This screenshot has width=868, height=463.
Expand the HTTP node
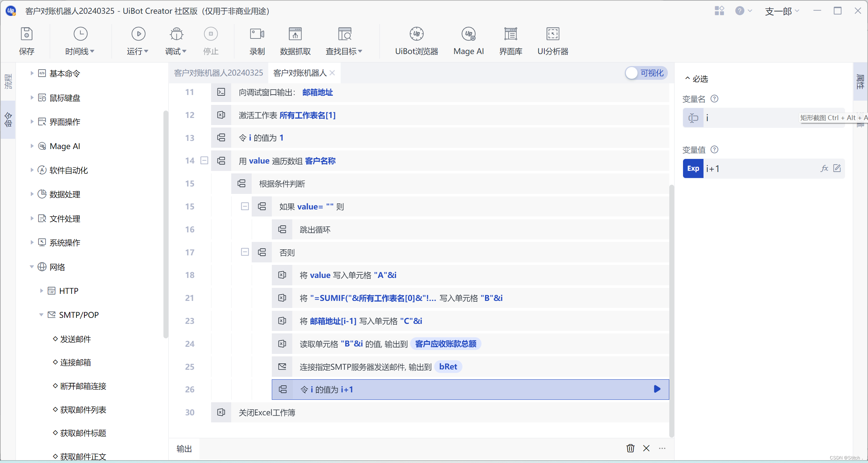coord(41,291)
